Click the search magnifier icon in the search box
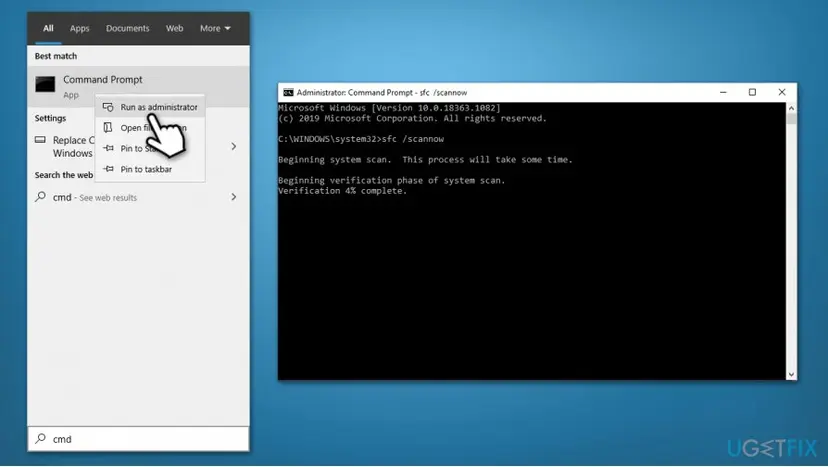Viewport: 828px width, 467px height. 40,438
